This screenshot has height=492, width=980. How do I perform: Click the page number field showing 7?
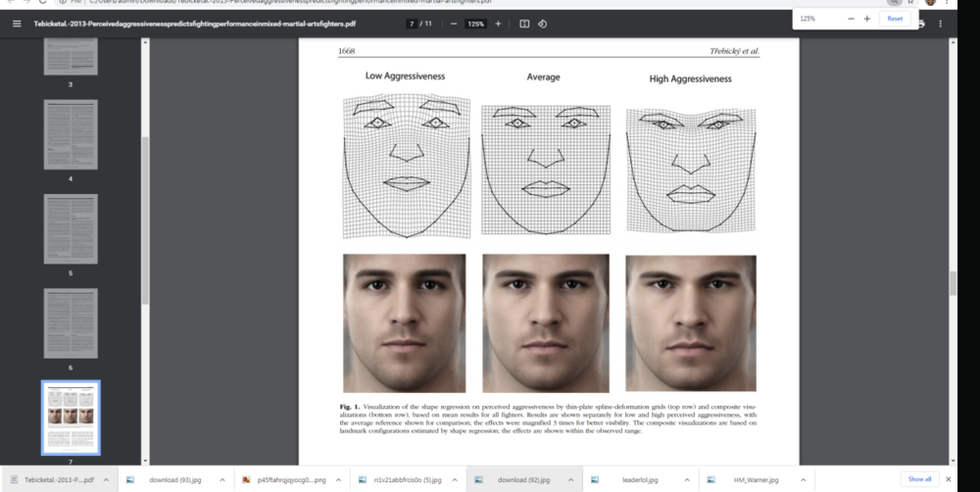click(x=412, y=24)
